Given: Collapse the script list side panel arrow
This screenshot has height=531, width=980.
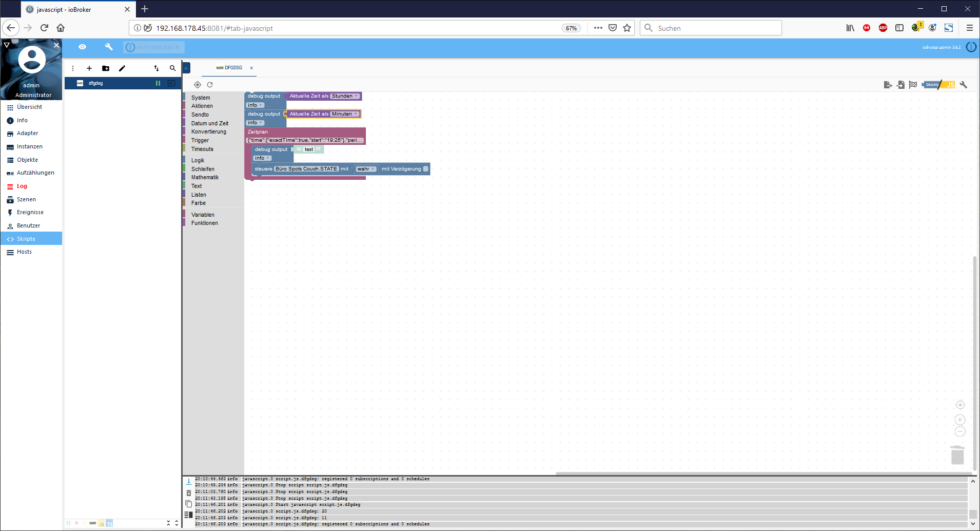Looking at the screenshot, I should tap(187, 68).
